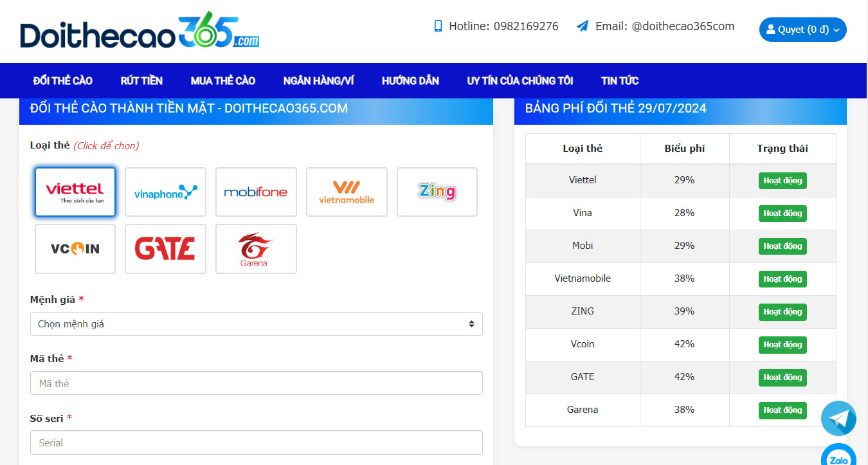This screenshot has height=465, width=868.
Task: Click the Click để chọn hint text
Action: [x=106, y=145]
